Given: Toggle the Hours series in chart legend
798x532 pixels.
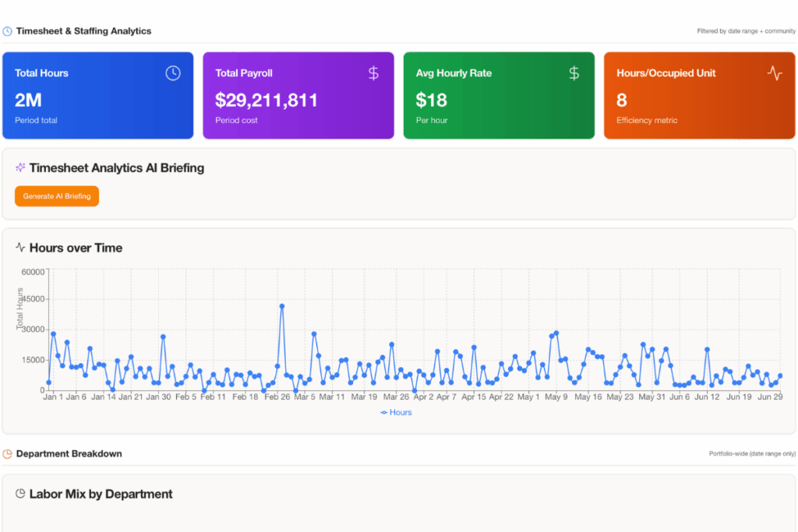Looking at the screenshot, I should pyautogui.click(x=396, y=412).
